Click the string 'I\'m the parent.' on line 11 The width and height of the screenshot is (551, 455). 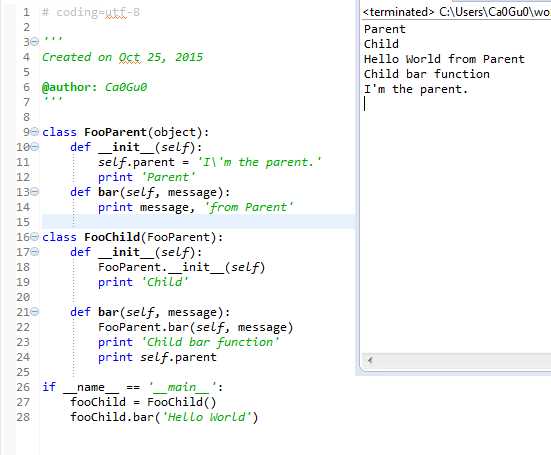coord(259,162)
